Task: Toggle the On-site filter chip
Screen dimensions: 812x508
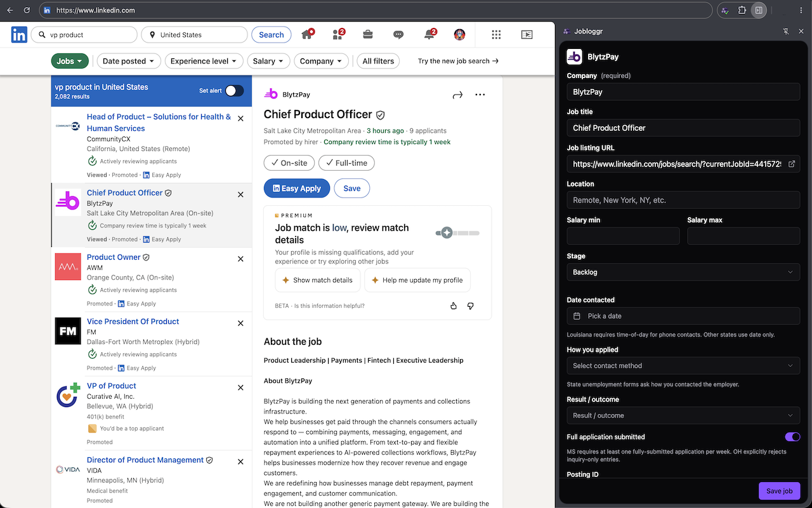Action: tap(289, 163)
